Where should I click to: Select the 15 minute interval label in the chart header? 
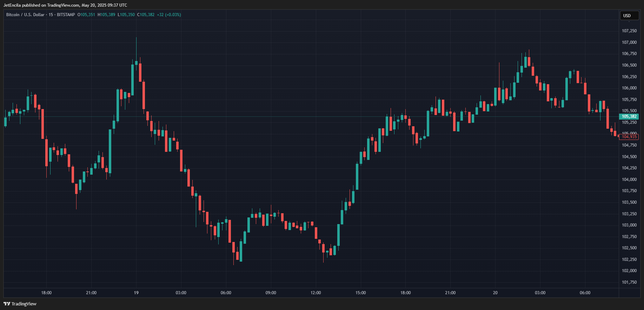(x=51, y=15)
